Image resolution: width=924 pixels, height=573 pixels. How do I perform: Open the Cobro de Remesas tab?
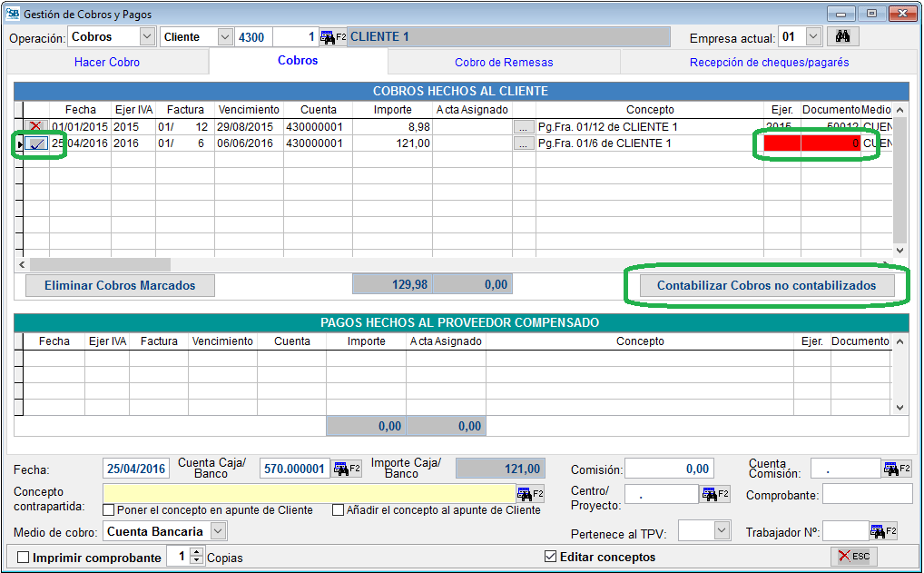(504, 63)
